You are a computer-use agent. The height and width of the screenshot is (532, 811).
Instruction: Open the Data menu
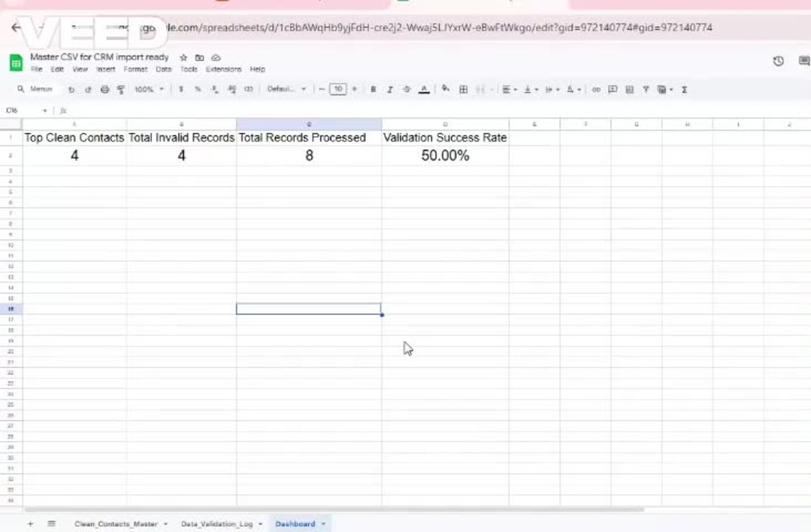164,69
